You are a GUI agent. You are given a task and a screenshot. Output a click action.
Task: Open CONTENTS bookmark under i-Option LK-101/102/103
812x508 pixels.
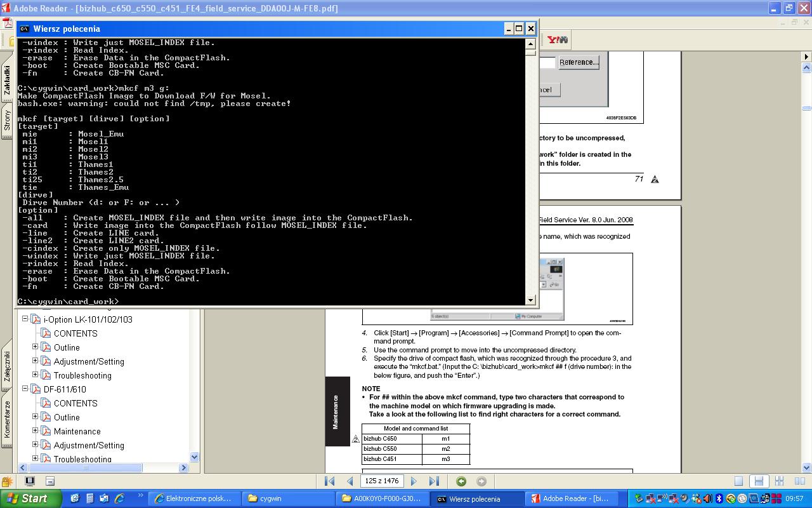point(75,333)
